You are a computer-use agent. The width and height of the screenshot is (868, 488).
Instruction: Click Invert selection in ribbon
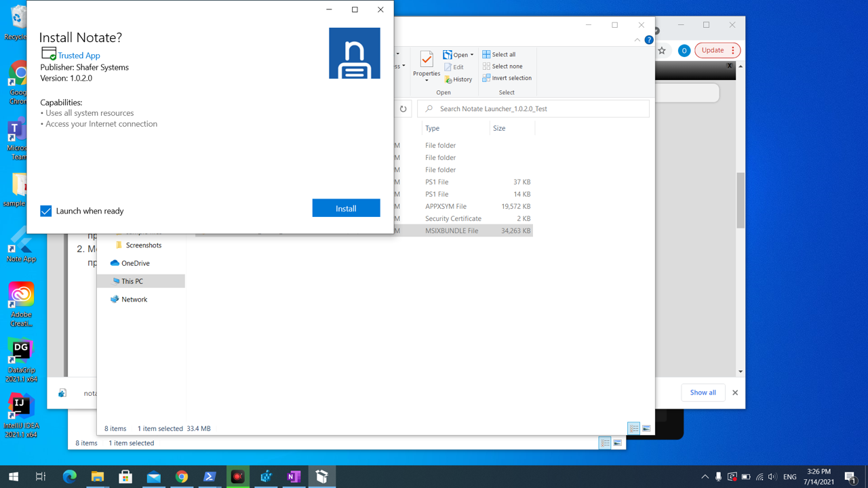tap(507, 78)
